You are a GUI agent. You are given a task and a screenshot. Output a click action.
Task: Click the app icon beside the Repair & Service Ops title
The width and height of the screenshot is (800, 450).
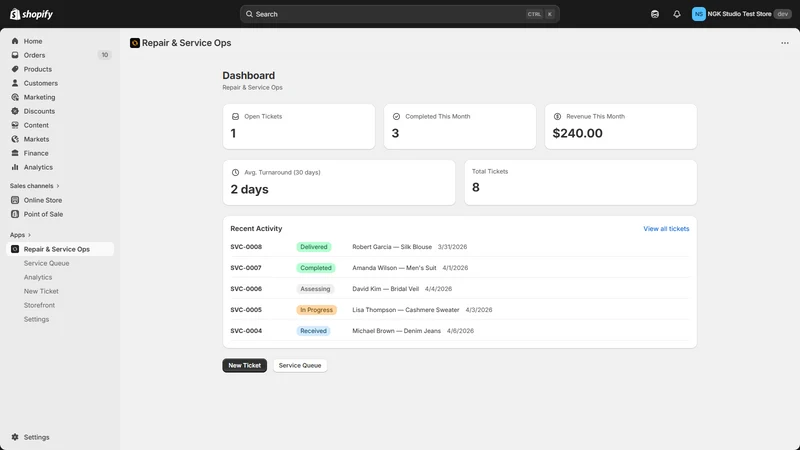coord(135,43)
